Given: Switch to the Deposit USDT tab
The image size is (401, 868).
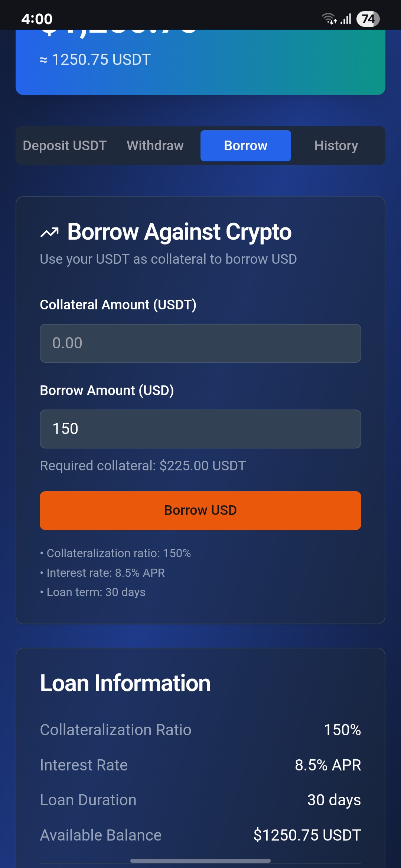Looking at the screenshot, I should [65, 146].
